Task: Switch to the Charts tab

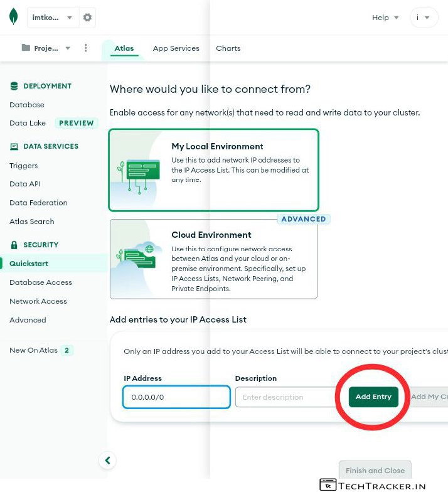Action: click(228, 48)
